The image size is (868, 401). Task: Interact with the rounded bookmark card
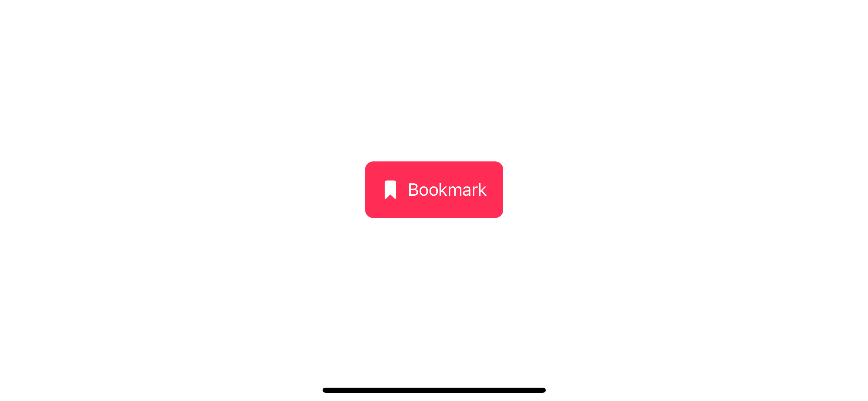pos(433,189)
